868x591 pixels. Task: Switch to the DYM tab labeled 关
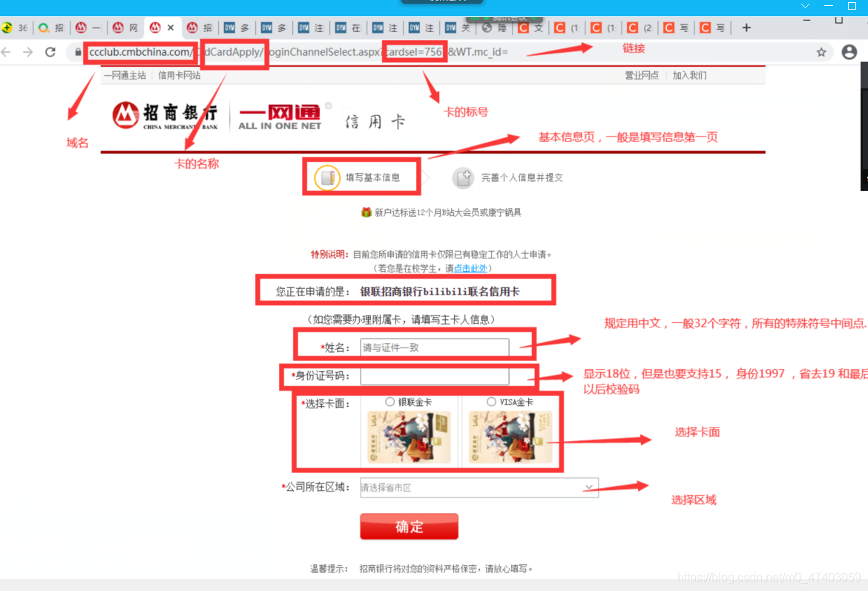pyautogui.click(x=458, y=27)
